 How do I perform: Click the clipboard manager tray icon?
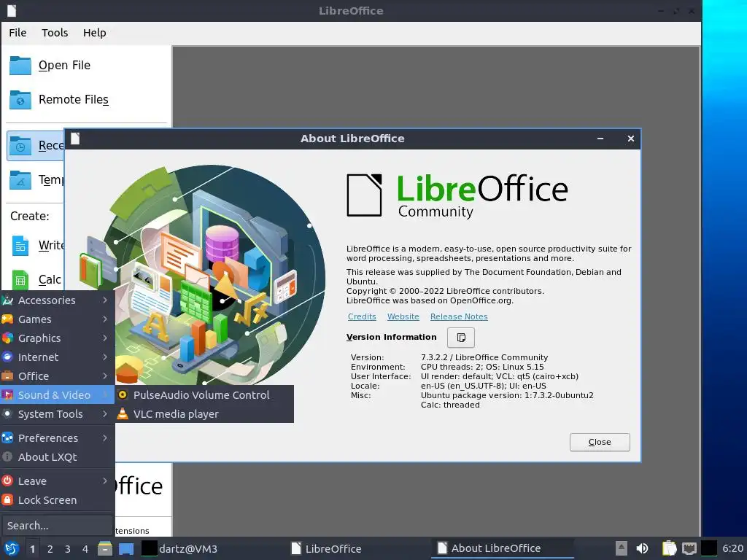coord(669,548)
